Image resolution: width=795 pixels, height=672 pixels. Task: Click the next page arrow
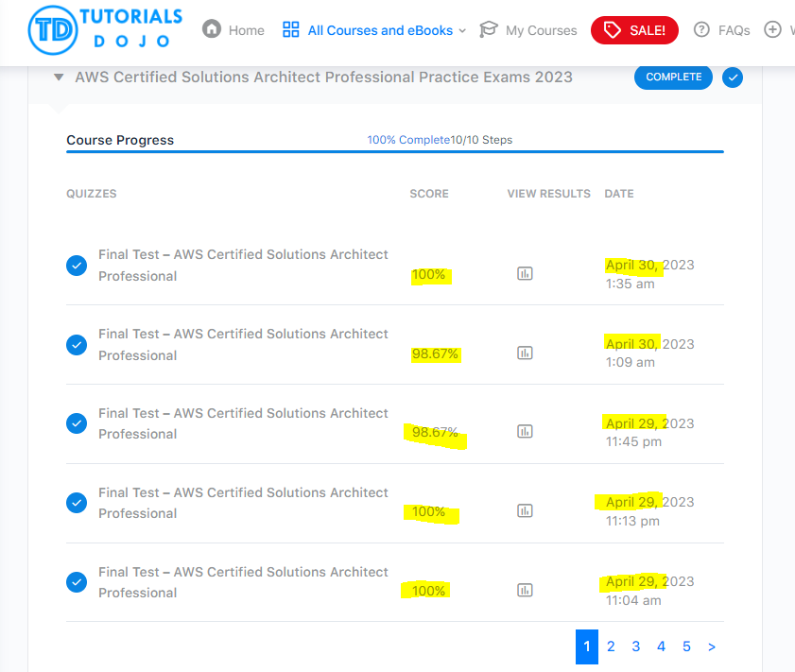pos(712,647)
